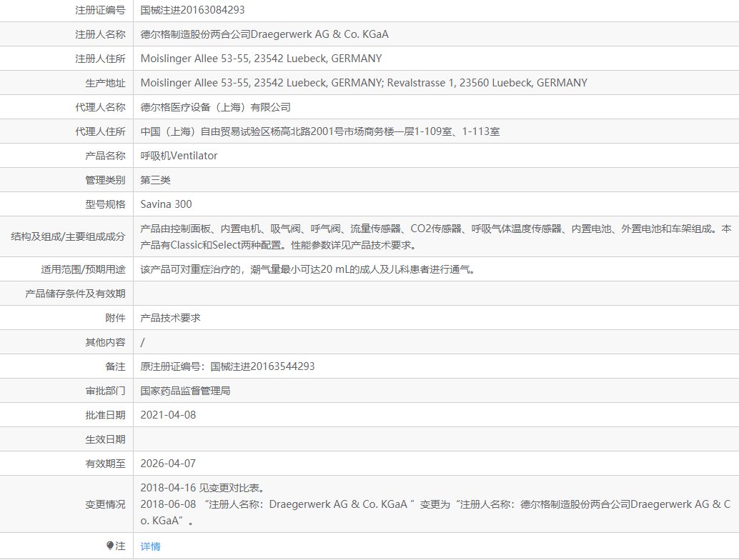Click the 注册证编号 label

(100, 10)
